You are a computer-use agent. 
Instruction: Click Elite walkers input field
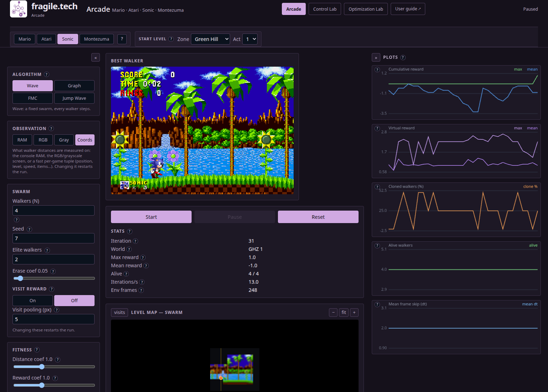54,259
